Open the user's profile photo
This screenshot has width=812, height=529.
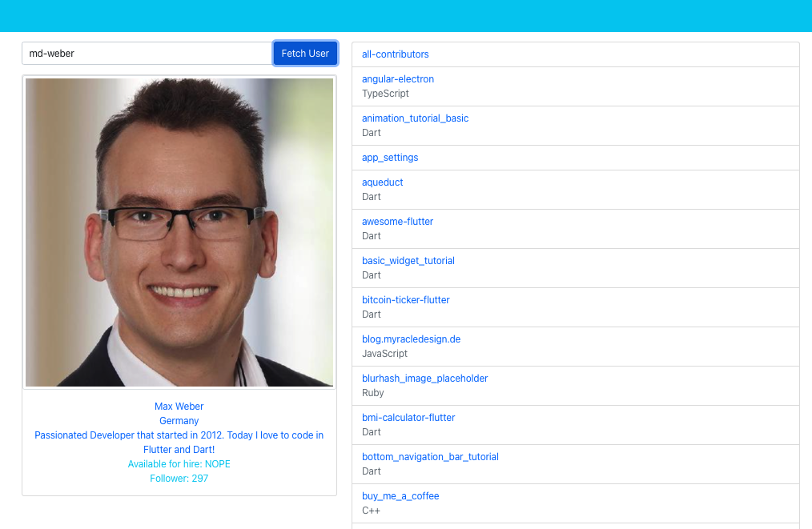[x=179, y=232]
